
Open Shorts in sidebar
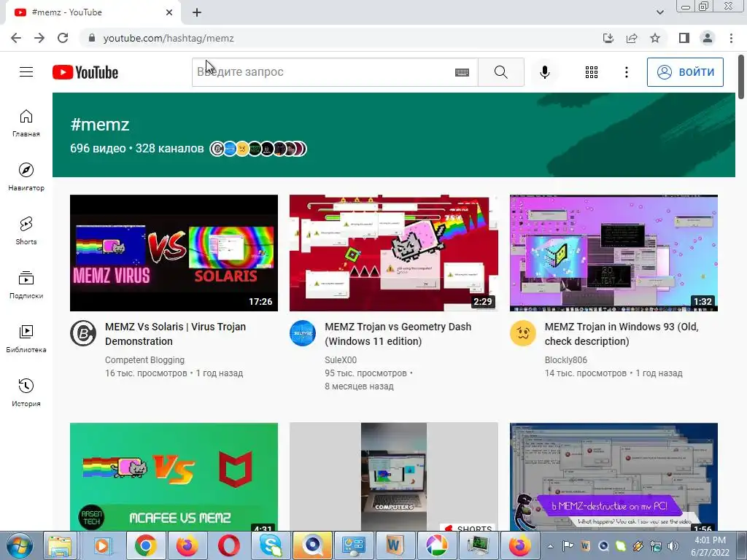[x=26, y=231]
